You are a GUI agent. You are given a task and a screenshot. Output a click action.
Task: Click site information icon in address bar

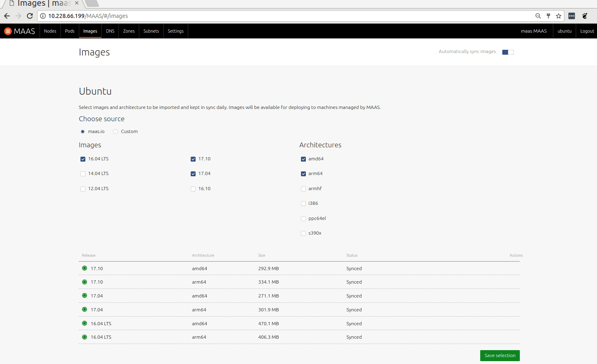(43, 16)
